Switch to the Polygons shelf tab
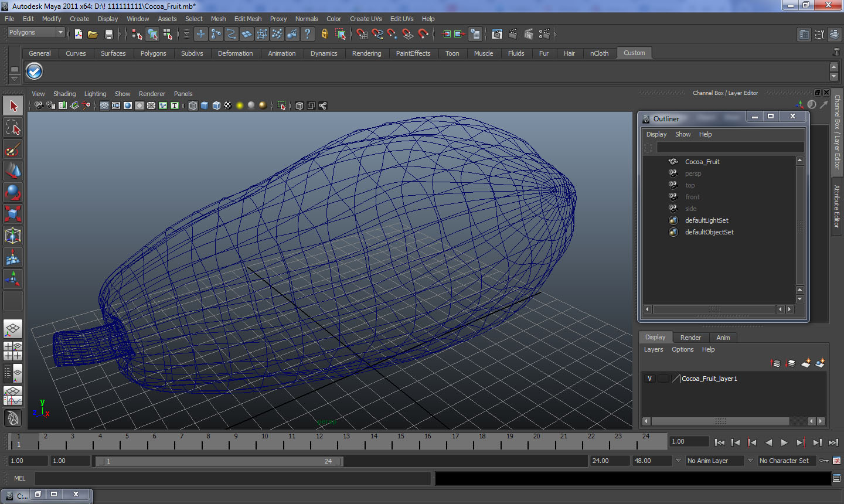The height and width of the screenshot is (504, 844). click(x=153, y=53)
